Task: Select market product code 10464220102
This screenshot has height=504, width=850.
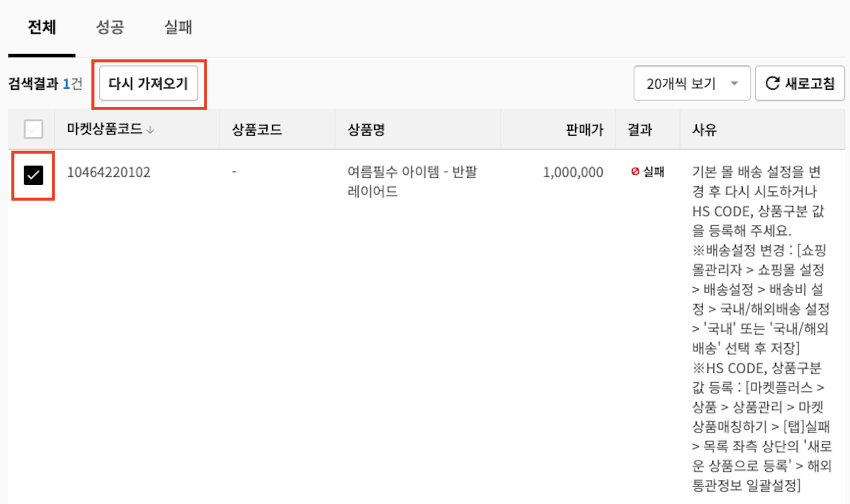Action: tap(108, 172)
